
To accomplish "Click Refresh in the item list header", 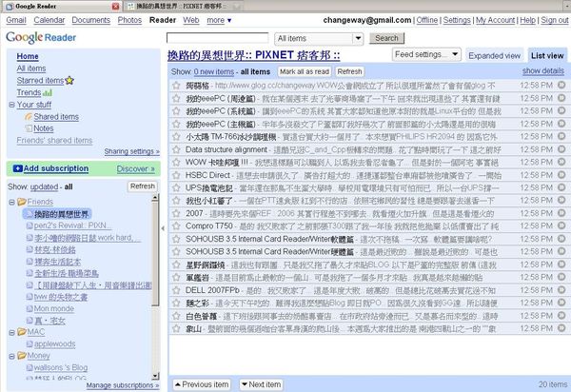I will (349, 71).
